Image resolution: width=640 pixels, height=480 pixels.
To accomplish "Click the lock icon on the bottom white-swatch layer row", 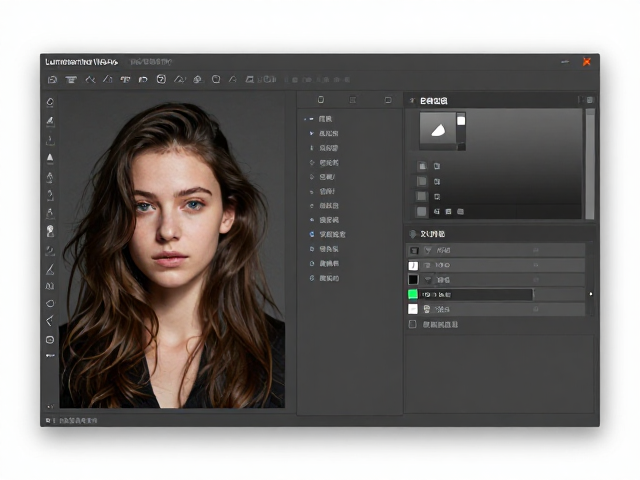I will [x=536, y=309].
